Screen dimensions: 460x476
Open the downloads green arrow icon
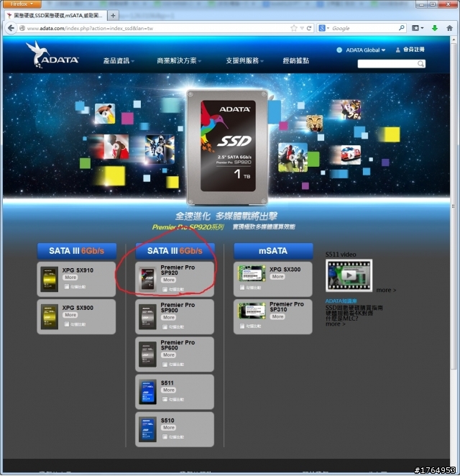435,28
